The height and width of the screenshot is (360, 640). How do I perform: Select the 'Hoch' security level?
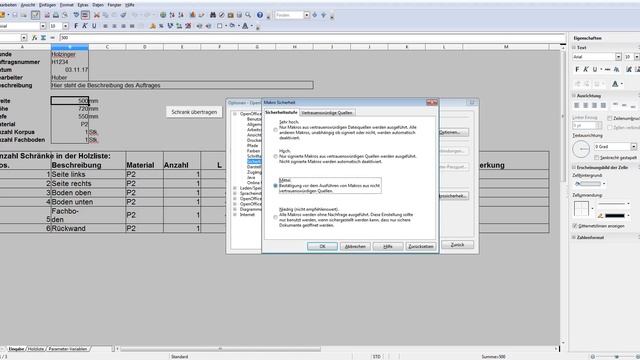(276, 156)
